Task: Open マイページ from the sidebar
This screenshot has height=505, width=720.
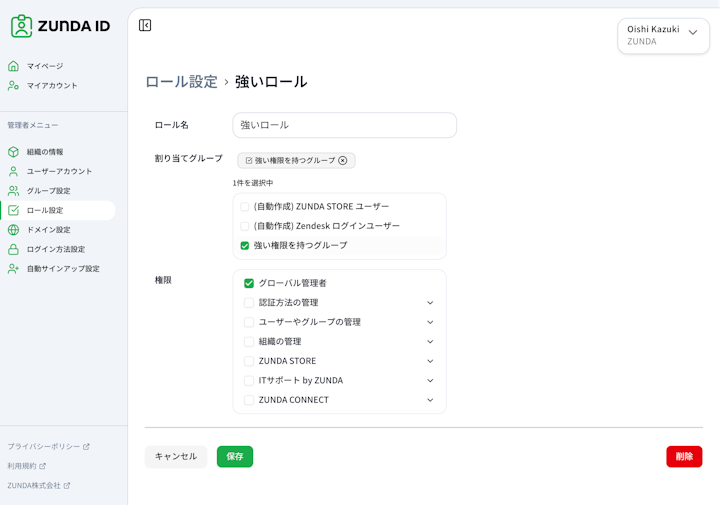Action: coord(45,66)
